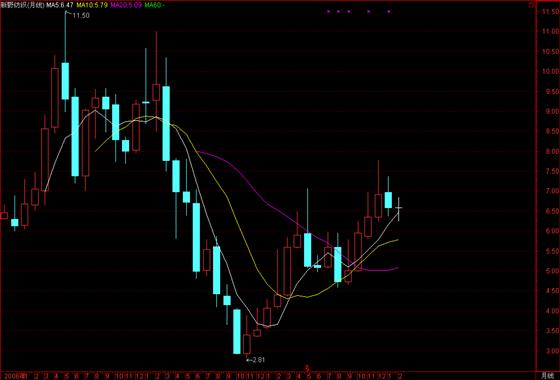560x380 pixels.
Task: Select the MA5 6.47 indicator label
Action: 60,5
